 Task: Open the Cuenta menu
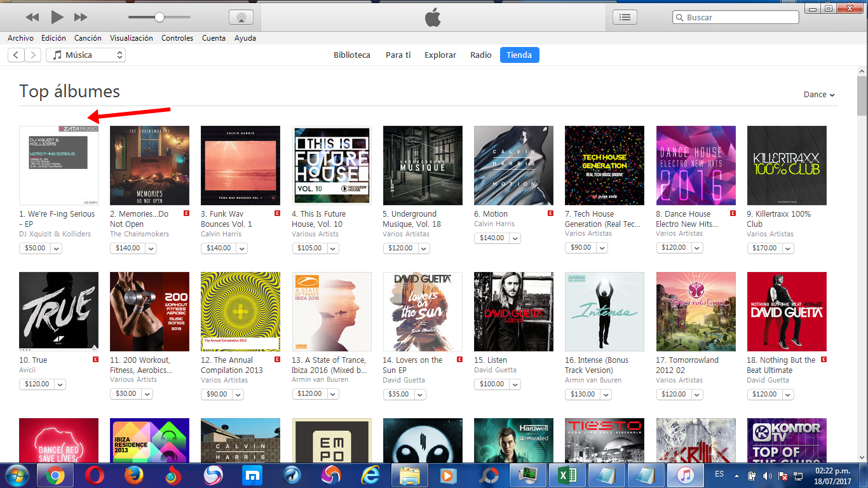click(x=214, y=38)
